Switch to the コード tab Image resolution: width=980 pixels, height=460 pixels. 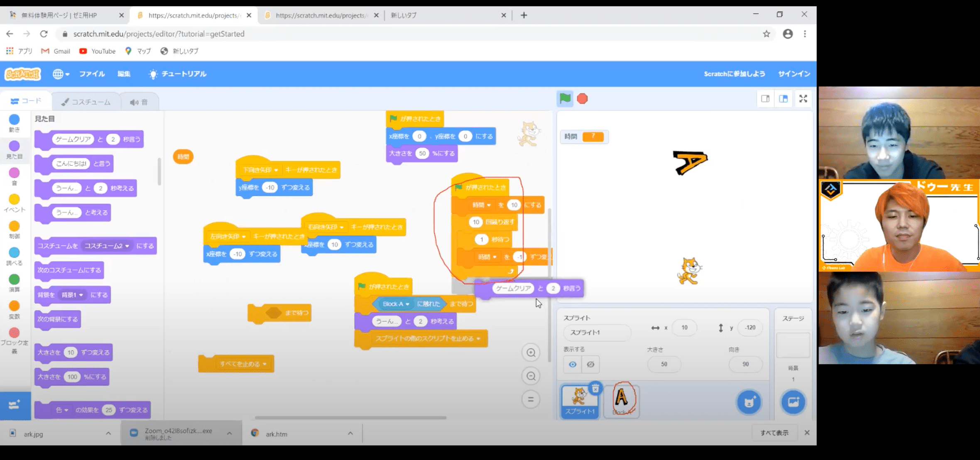[26, 101]
